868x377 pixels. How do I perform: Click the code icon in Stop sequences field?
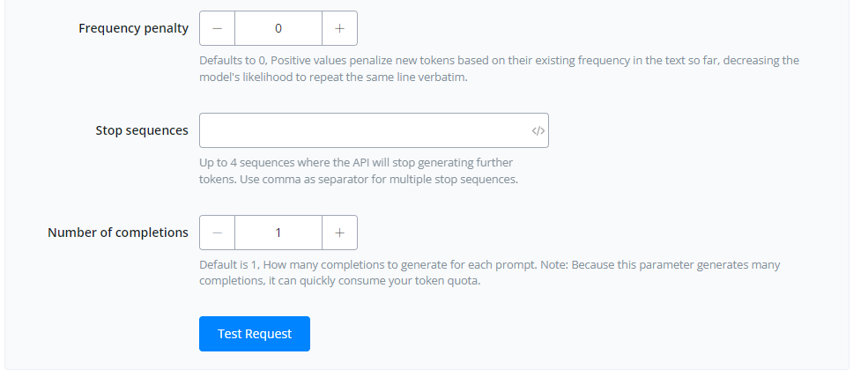538,130
